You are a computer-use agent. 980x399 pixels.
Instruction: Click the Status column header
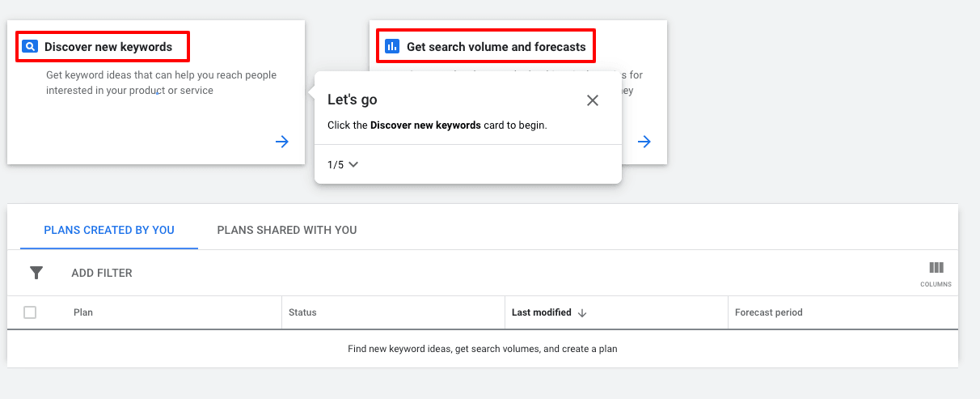click(302, 312)
